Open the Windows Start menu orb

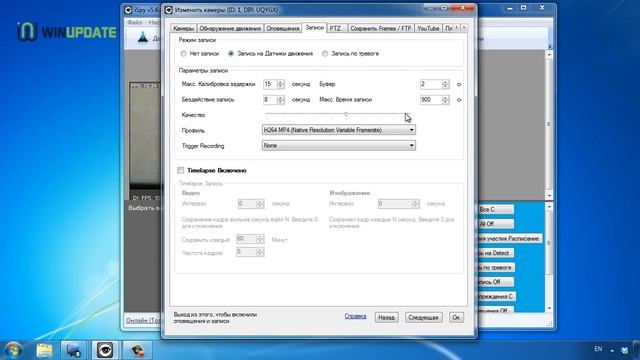coord(13,350)
